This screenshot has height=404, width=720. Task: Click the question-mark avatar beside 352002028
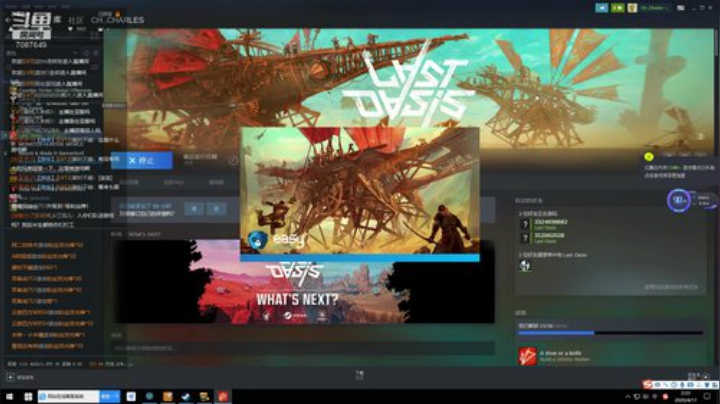(525, 237)
